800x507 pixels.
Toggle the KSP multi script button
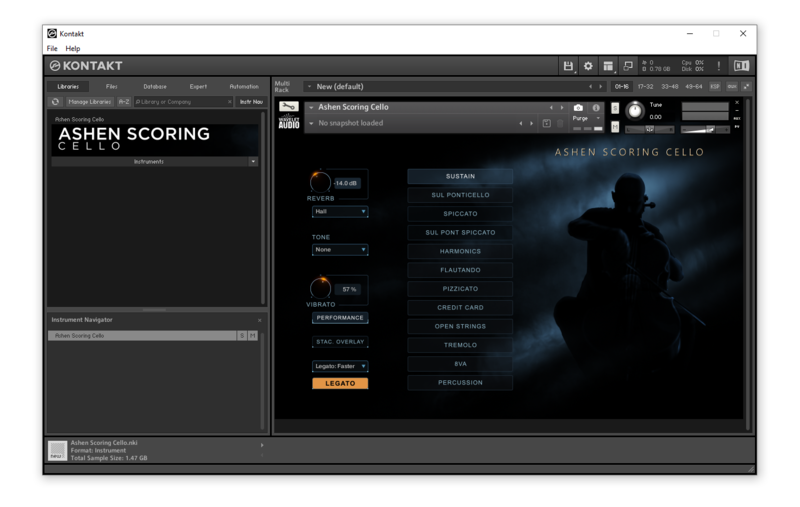click(715, 87)
